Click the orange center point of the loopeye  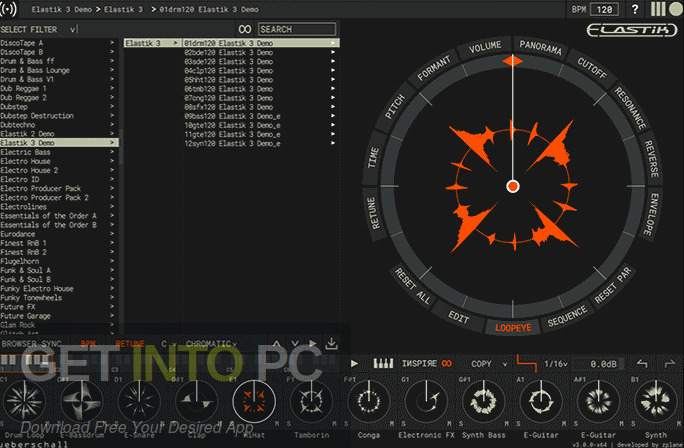tap(513, 186)
